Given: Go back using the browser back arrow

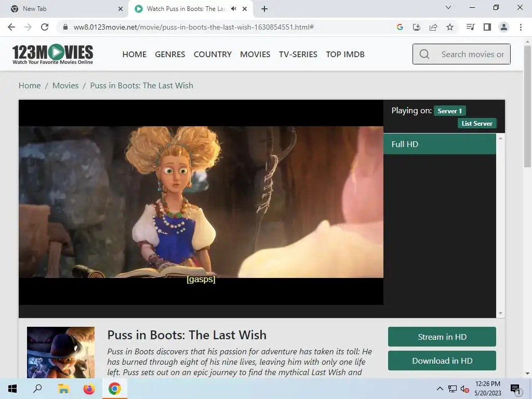Looking at the screenshot, I should coord(11,27).
